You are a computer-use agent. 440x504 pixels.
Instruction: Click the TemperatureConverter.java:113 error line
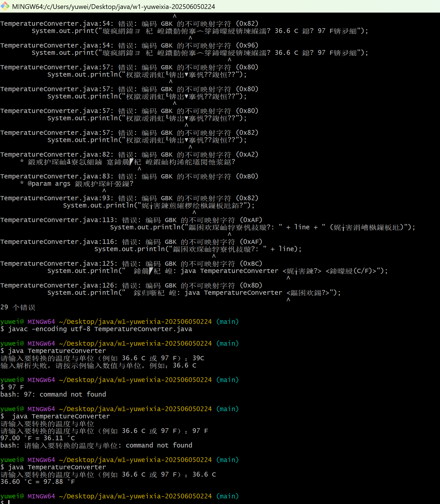pos(131,220)
